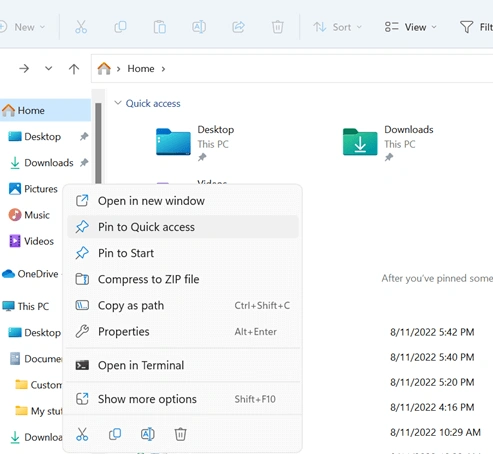Image resolution: width=493 pixels, height=454 pixels.
Task: Click the Copy icon at the context menu bottom
Action: coord(115,434)
